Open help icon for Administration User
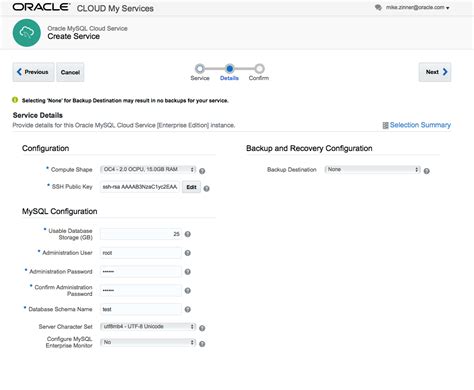This screenshot has height=390, width=474. tap(188, 253)
